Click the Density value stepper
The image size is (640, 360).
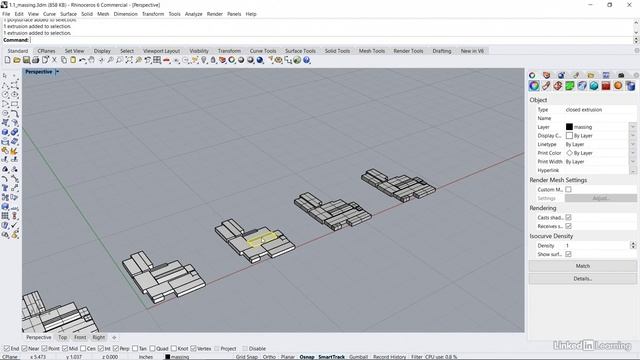click(633, 245)
